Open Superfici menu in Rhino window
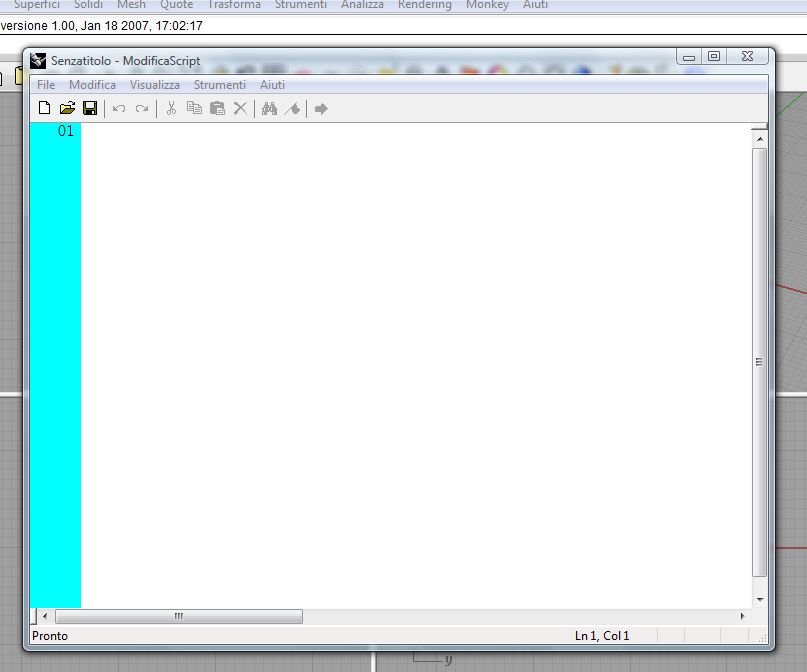The width and height of the screenshot is (807, 672). point(36,5)
